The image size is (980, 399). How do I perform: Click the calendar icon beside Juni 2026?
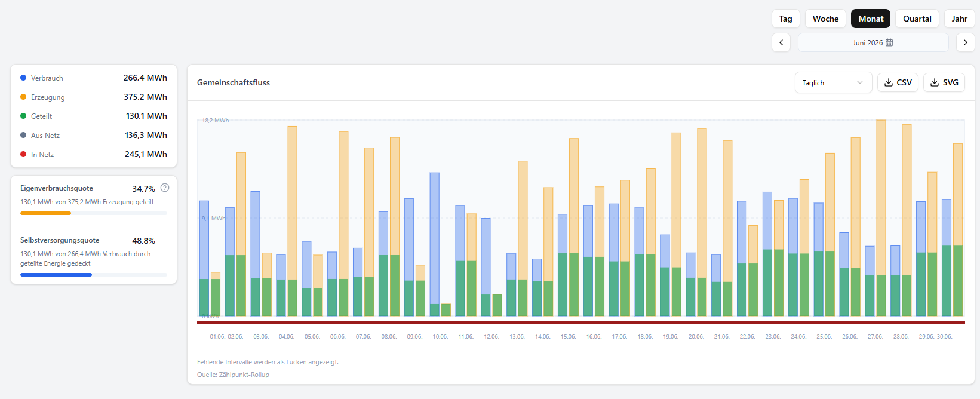[x=889, y=42]
